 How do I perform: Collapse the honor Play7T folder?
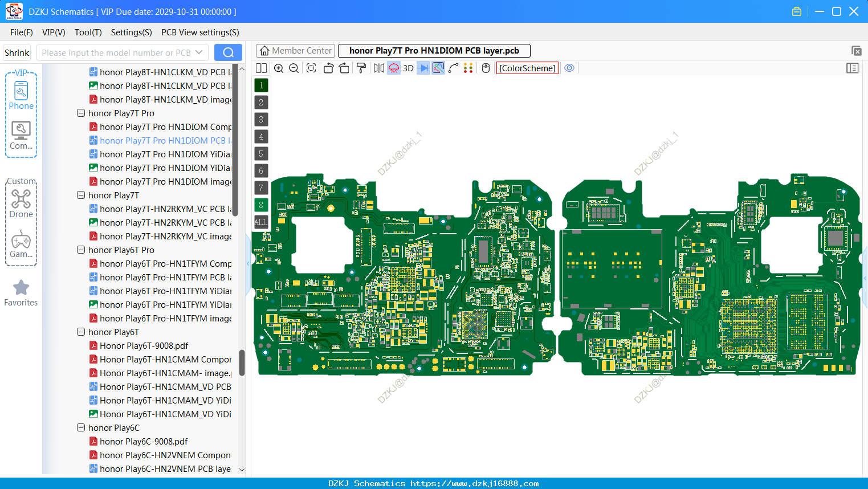point(81,195)
